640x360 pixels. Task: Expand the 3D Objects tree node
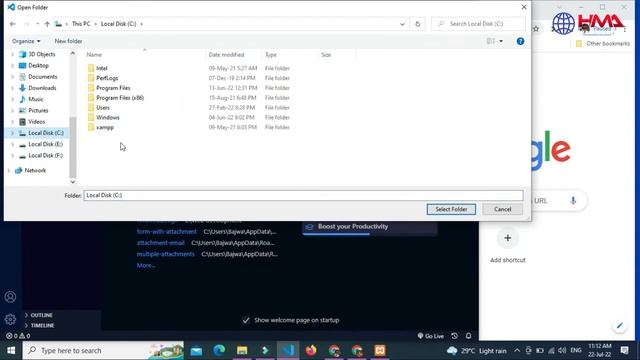pos(12,54)
